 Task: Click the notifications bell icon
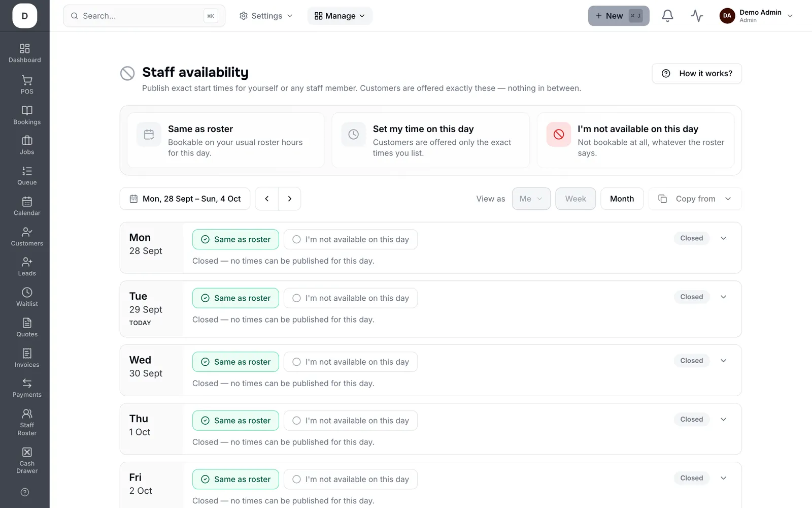click(667, 16)
